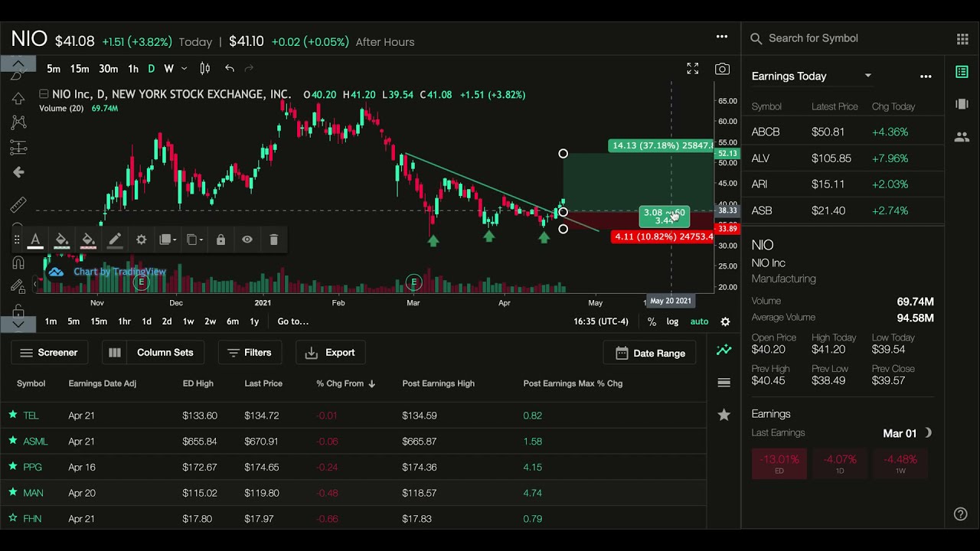Open drawing settings gear in floating toolbar
The image size is (980, 551).
click(x=141, y=240)
